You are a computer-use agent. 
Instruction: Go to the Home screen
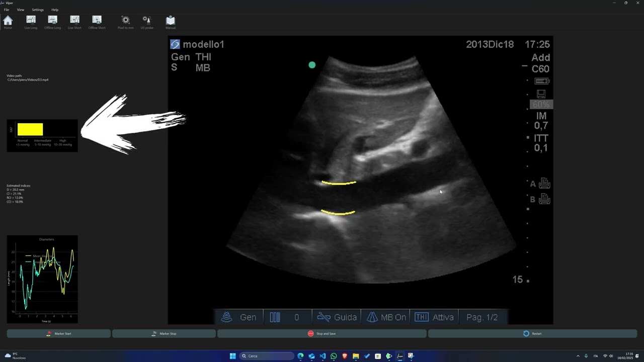pos(8,22)
